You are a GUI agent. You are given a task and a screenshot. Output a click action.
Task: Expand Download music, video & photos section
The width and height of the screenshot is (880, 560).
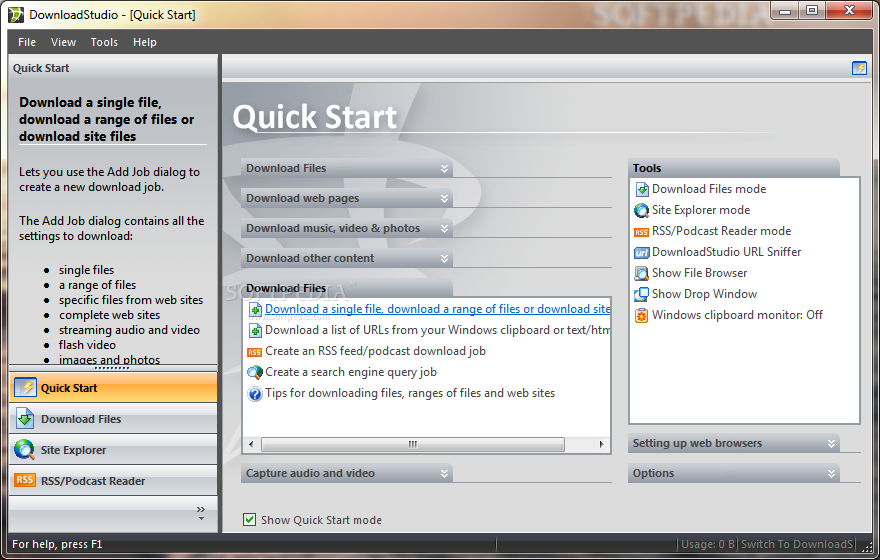[x=347, y=228]
